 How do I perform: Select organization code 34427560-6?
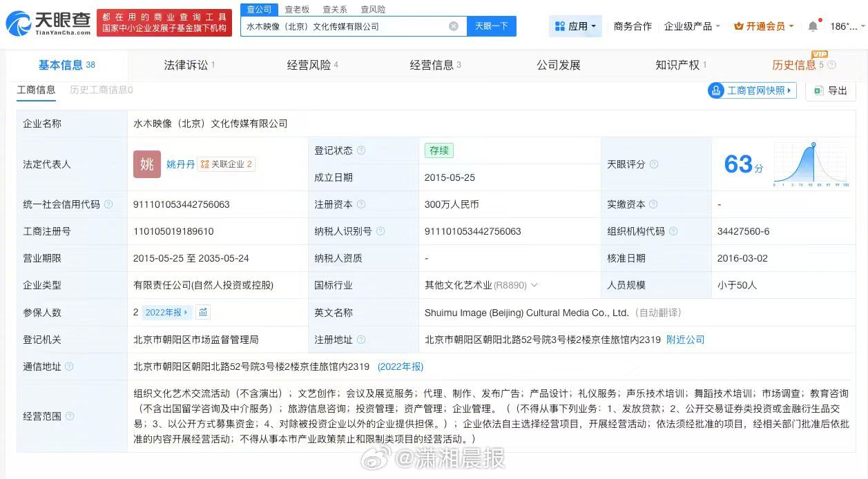point(744,231)
